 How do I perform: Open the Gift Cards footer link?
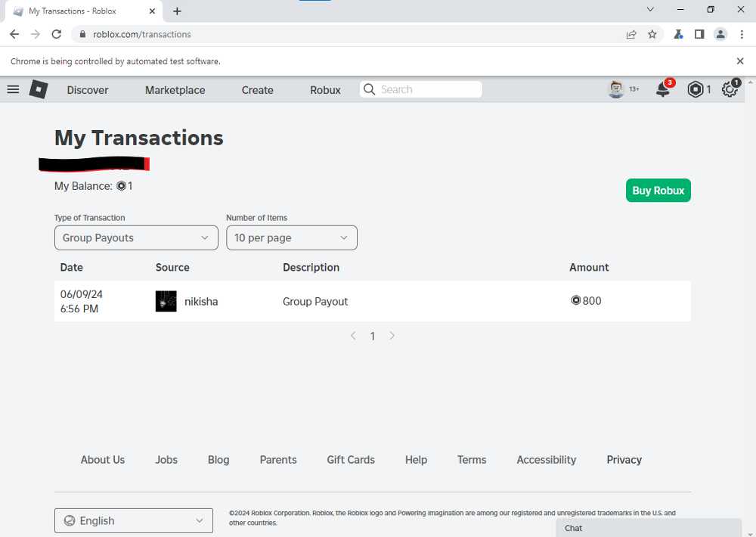(351, 460)
